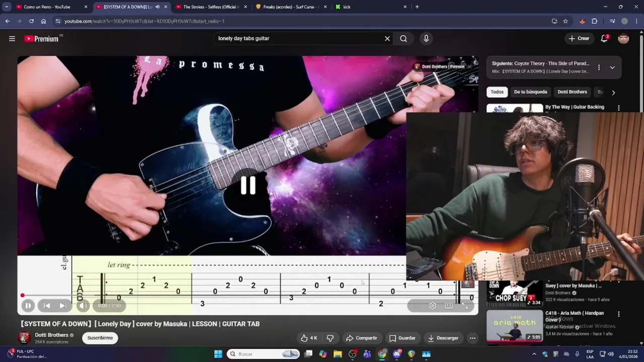The width and height of the screenshot is (644, 362).
Task: Show hidden system tray icons
Action: click(x=535, y=354)
